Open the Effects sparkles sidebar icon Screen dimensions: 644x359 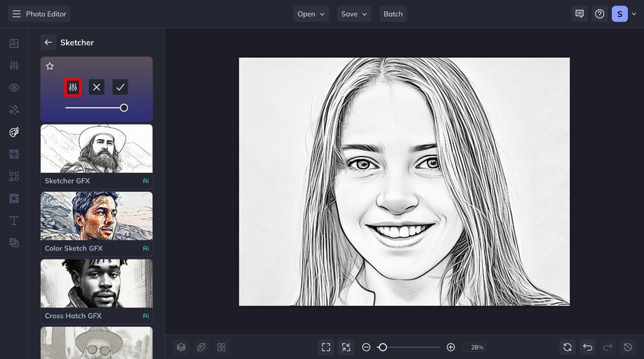pyautogui.click(x=14, y=110)
